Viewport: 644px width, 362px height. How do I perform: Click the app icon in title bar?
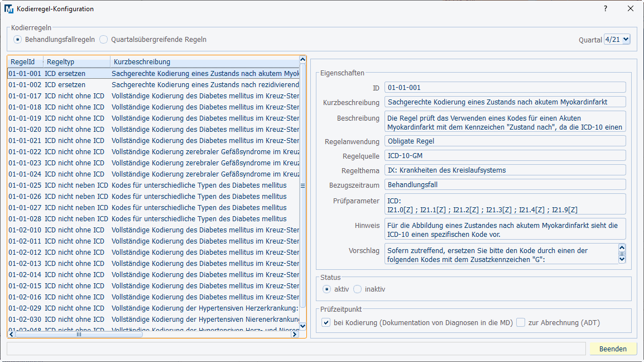9,9
